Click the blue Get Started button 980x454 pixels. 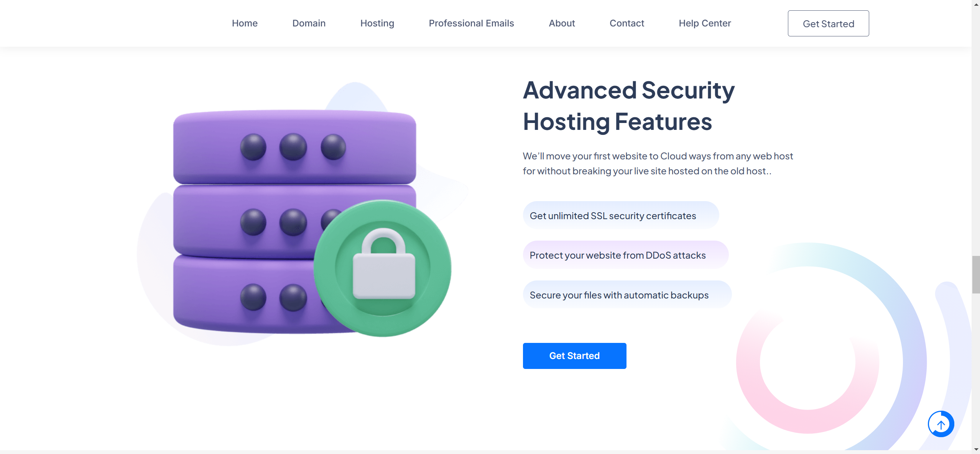pyautogui.click(x=574, y=356)
